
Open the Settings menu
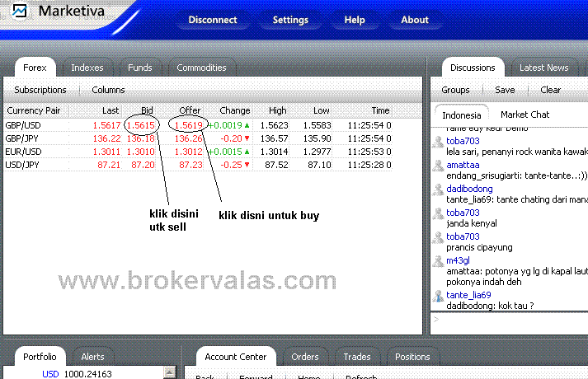click(x=290, y=20)
